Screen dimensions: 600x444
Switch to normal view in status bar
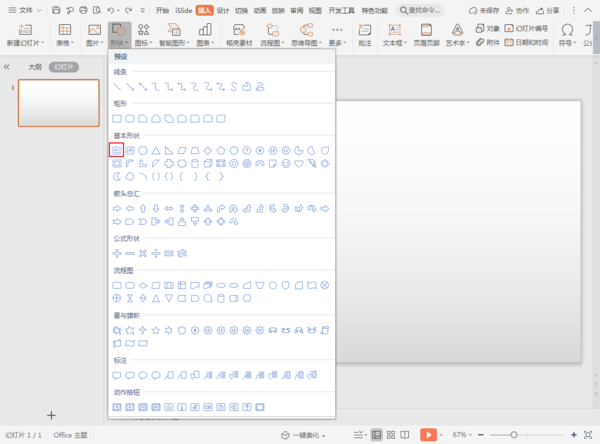pos(376,435)
